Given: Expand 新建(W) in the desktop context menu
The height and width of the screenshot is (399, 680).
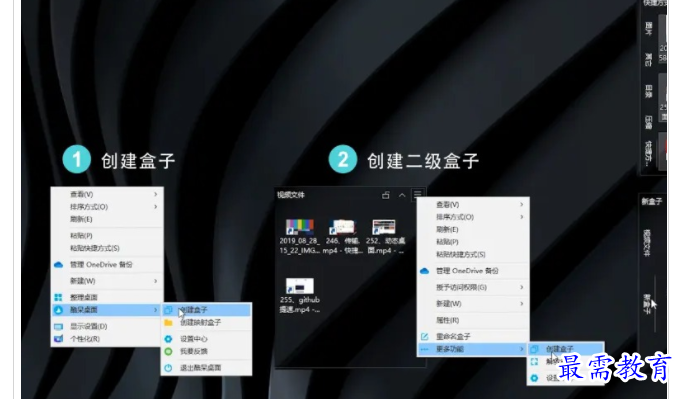Looking at the screenshot, I should pyautogui.click(x=107, y=281).
